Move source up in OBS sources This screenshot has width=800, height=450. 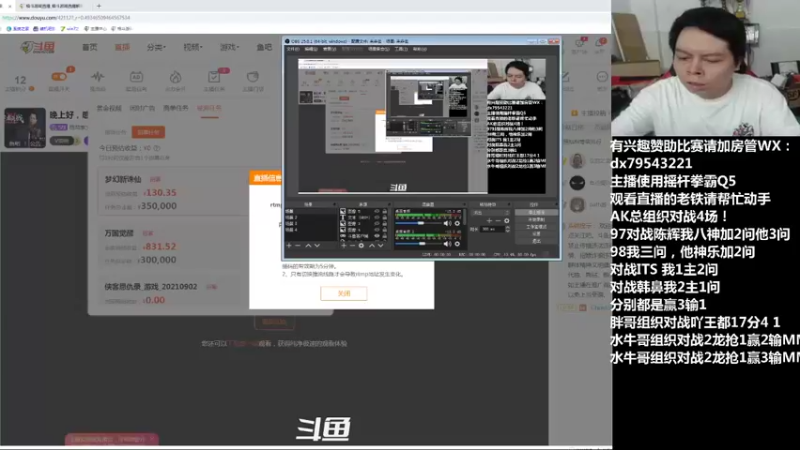click(372, 245)
